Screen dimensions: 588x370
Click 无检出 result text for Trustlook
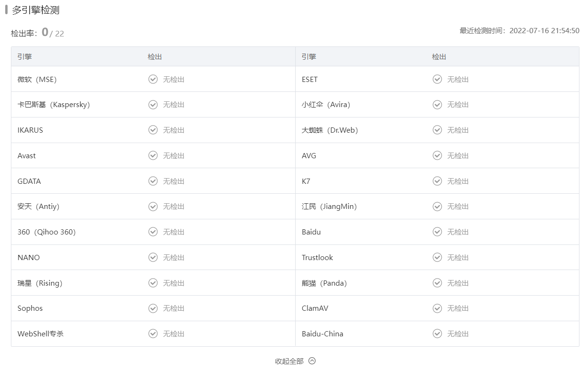pos(458,257)
